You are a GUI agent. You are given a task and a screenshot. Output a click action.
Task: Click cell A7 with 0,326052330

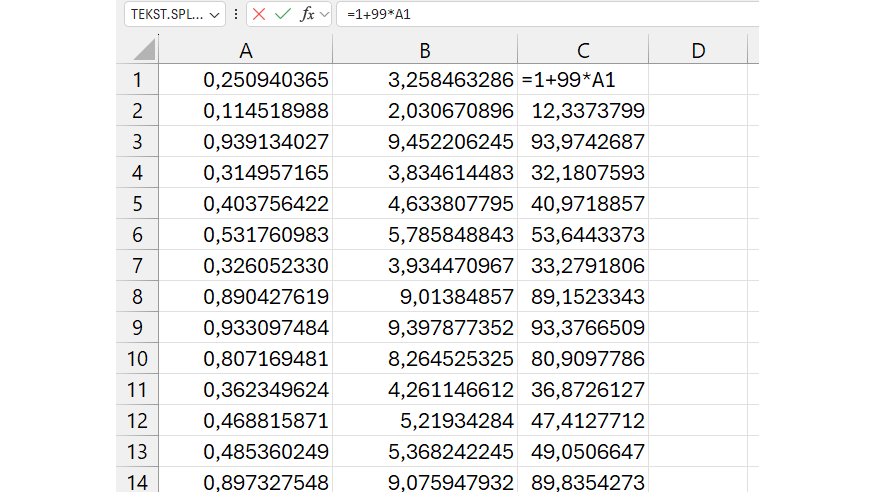[x=246, y=266]
